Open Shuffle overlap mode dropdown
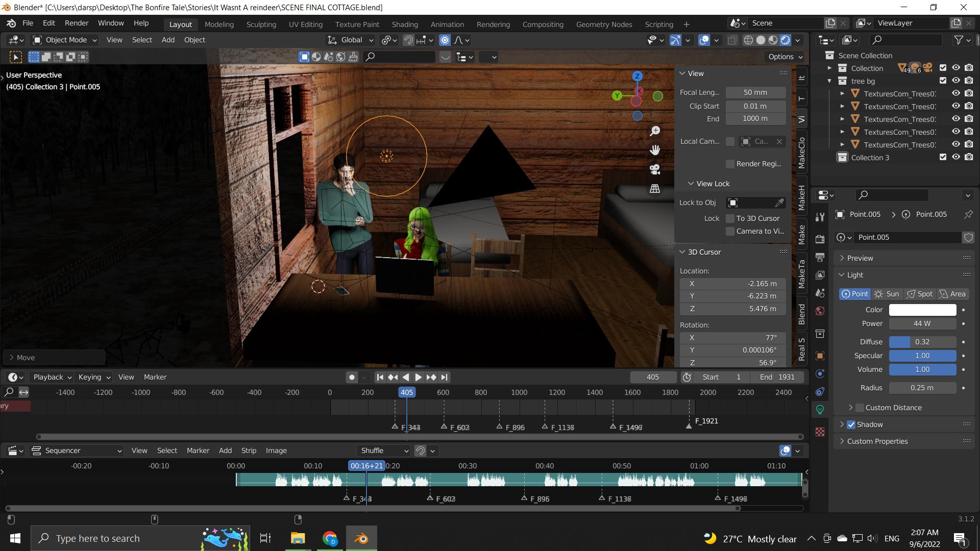980x551 pixels. [x=384, y=451]
